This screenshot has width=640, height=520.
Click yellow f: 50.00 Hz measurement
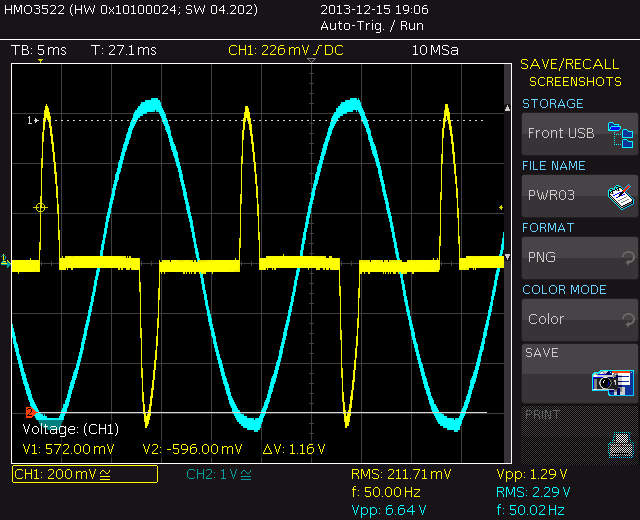[x=386, y=492]
